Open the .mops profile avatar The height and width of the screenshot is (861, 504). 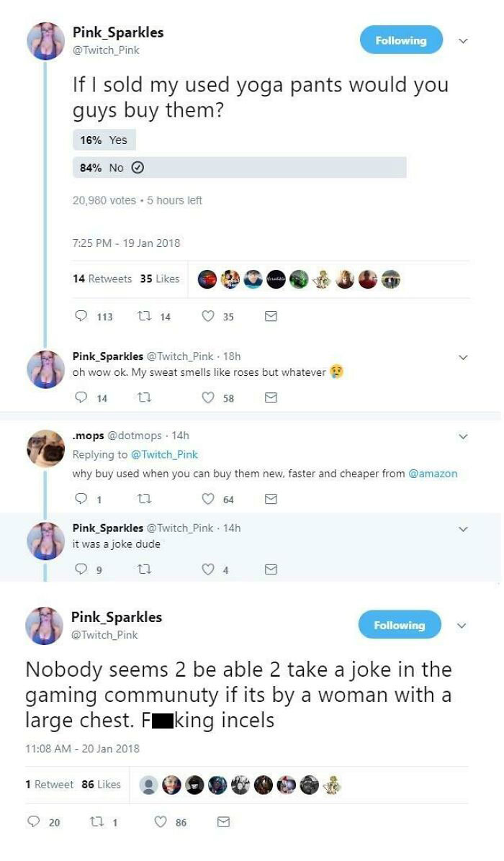pos(45,449)
